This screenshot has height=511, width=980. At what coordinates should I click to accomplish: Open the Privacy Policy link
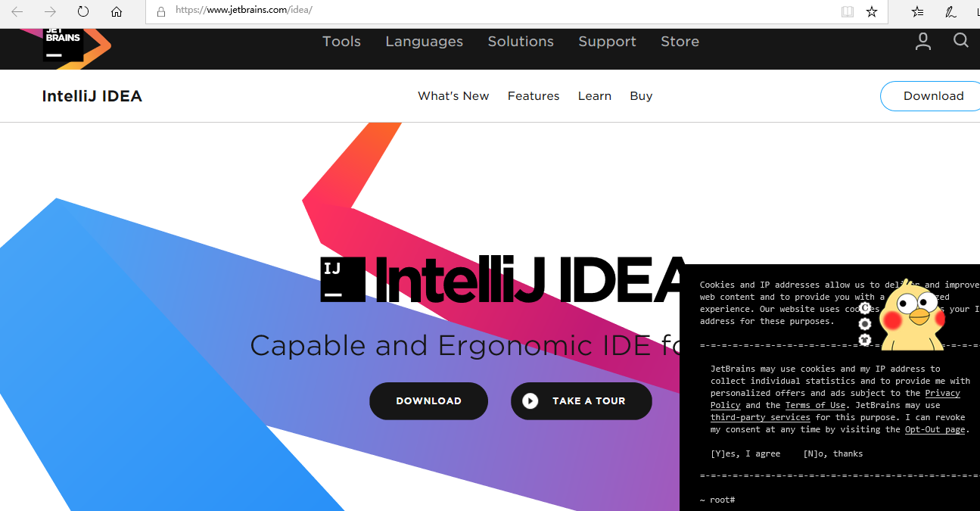tap(942, 393)
